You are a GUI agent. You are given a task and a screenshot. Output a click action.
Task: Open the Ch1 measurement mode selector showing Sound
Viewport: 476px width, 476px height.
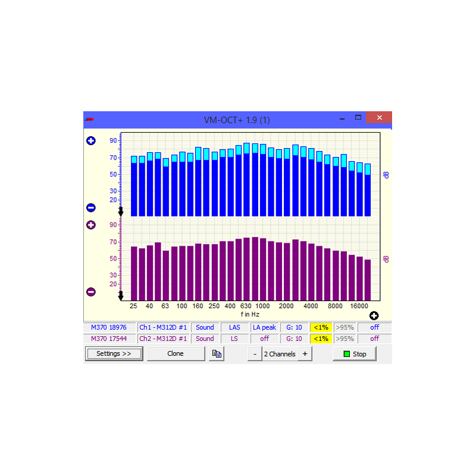[205, 327]
